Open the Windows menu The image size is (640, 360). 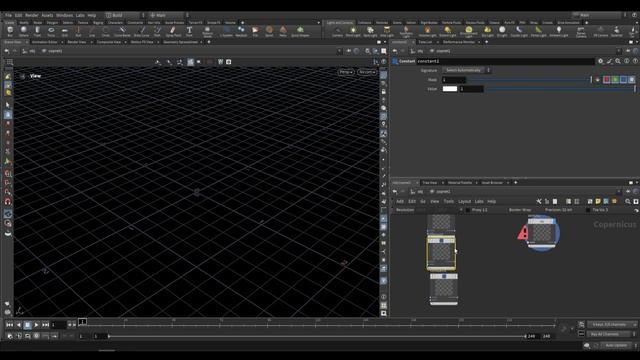click(64, 15)
